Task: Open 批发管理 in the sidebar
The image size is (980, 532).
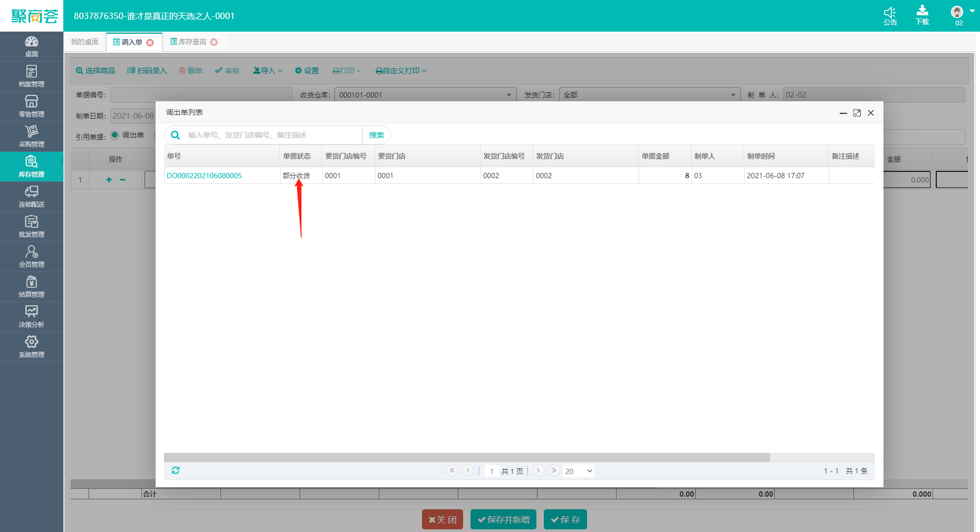Action: click(x=32, y=227)
